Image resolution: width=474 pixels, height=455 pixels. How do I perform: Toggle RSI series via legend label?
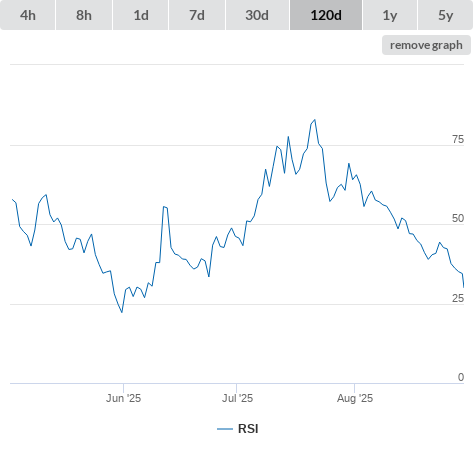248,429
